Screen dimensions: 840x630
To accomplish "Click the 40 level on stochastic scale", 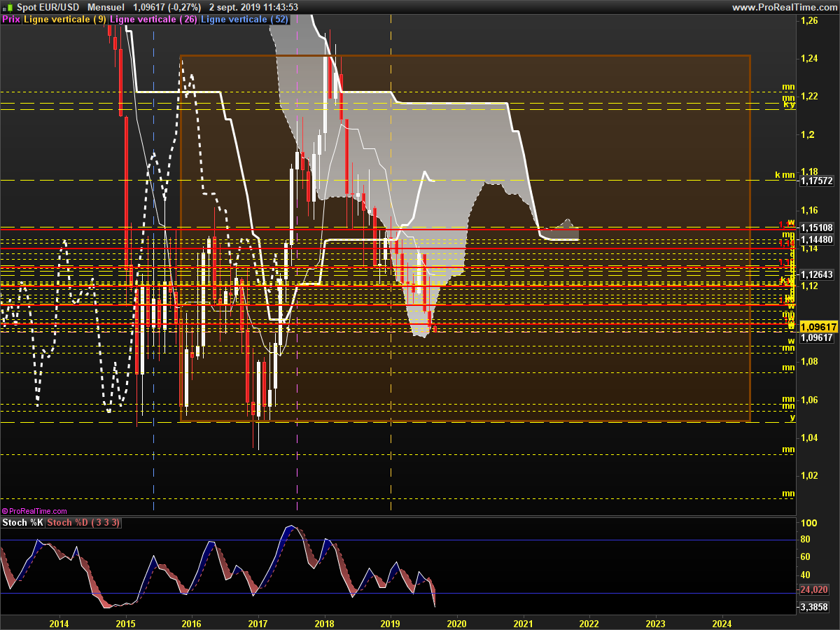I will click(x=806, y=573).
